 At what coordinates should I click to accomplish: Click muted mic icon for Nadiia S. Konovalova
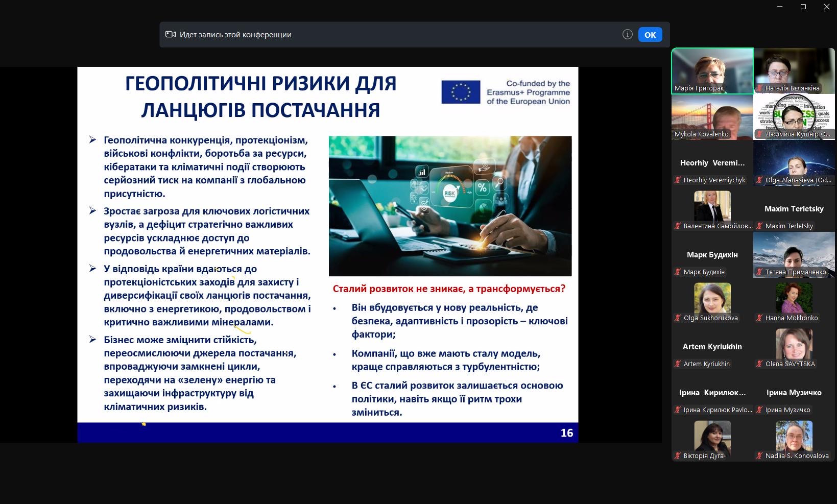(x=759, y=456)
